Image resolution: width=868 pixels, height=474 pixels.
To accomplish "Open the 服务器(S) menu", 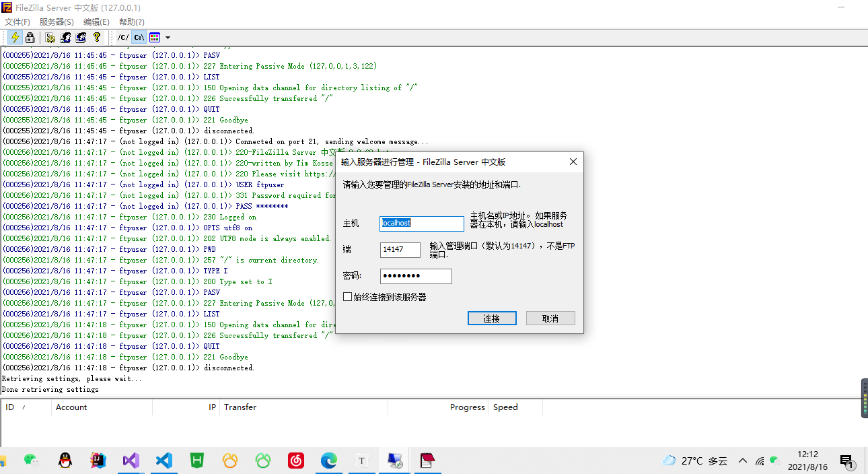I will pyautogui.click(x=57, y=22).
